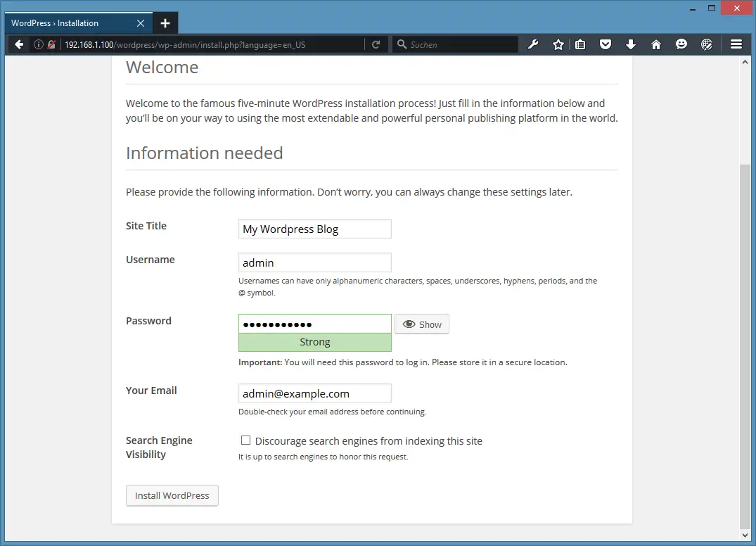756x546 pixels.
Task: Open the downloads arrow icon
Action: point(631,45)
